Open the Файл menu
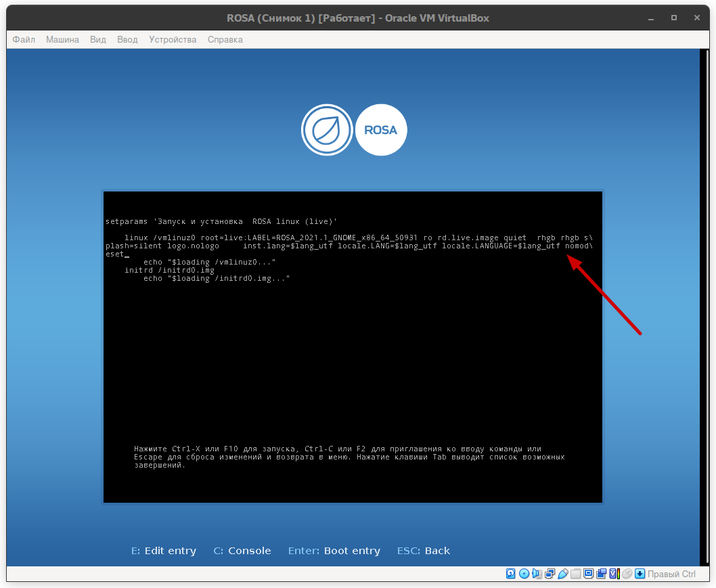716x588 pixels. point(23,39)
